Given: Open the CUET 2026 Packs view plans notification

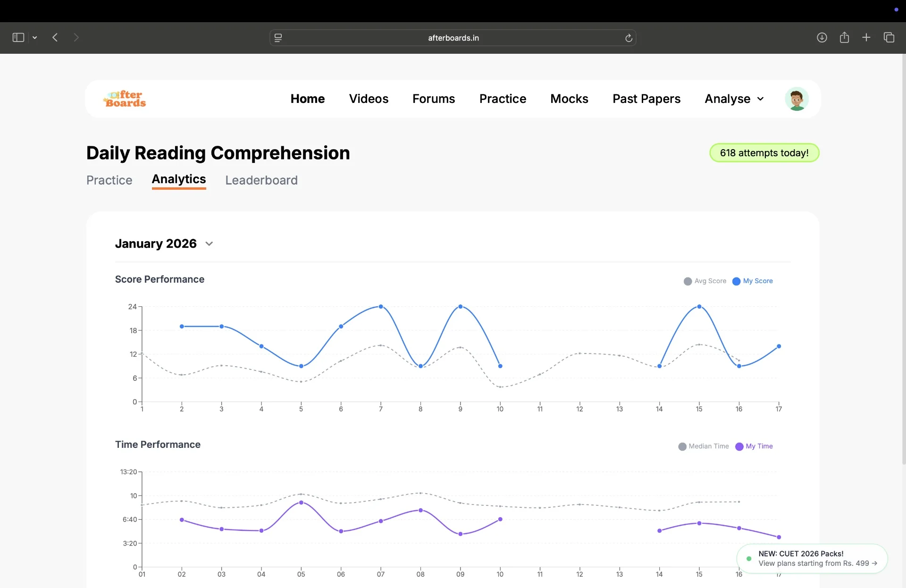Looking at the screenshot, I should click(x=812, y=559).
